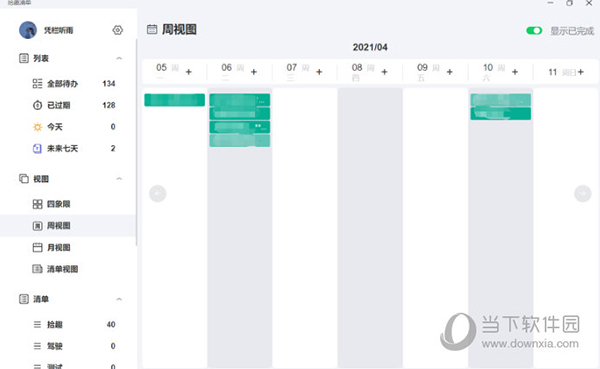The width and height of the screenshot is (600, 369).
Task: Add task on day 08 plus
Action: click(x=385, y=72)
